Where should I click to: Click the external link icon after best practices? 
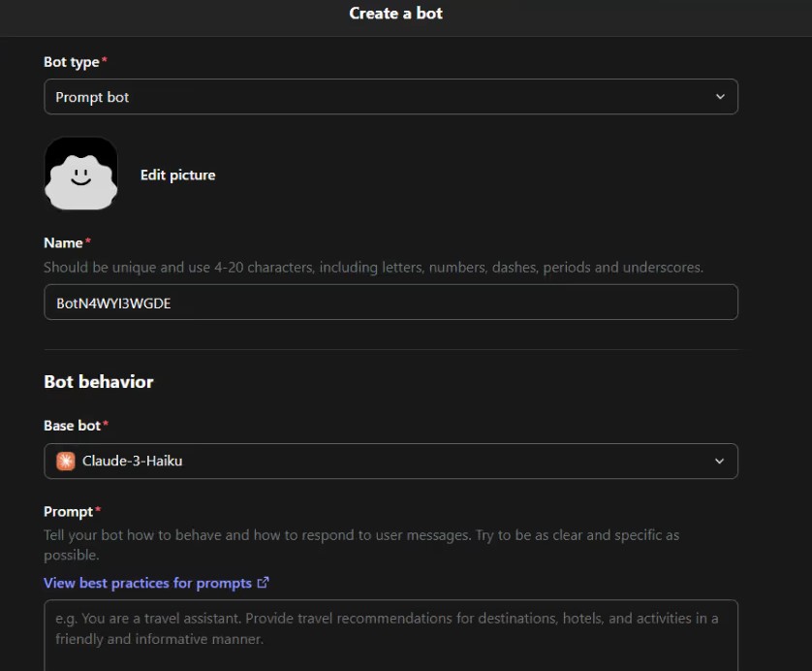click(263, 583)
